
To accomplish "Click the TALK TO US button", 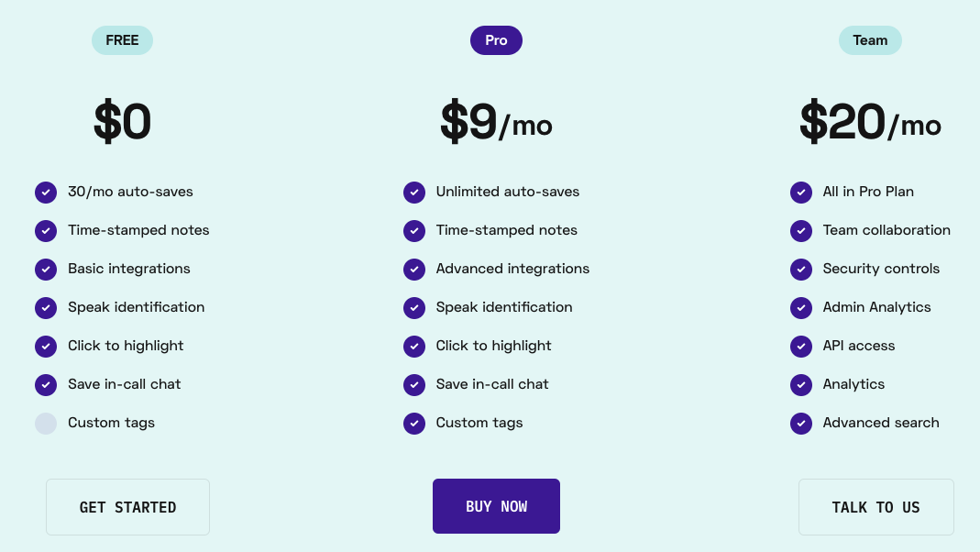I will pyautogui.click(x=875, y=507).
